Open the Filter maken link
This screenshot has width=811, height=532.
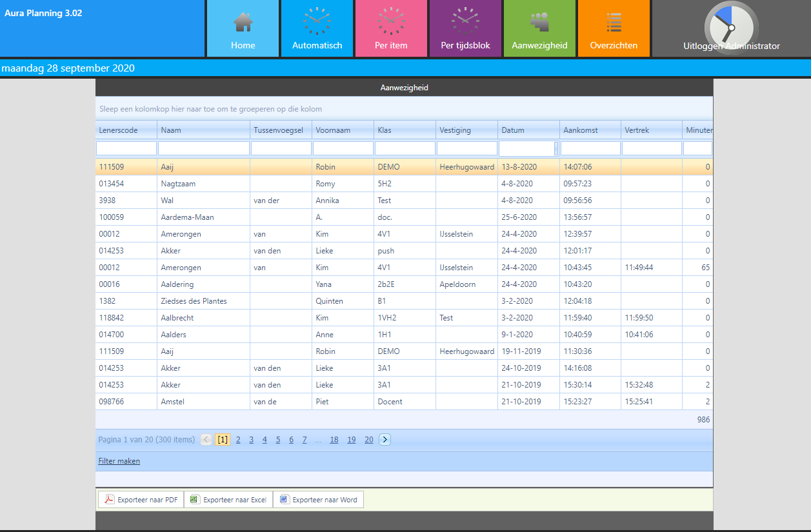(119, 461)
